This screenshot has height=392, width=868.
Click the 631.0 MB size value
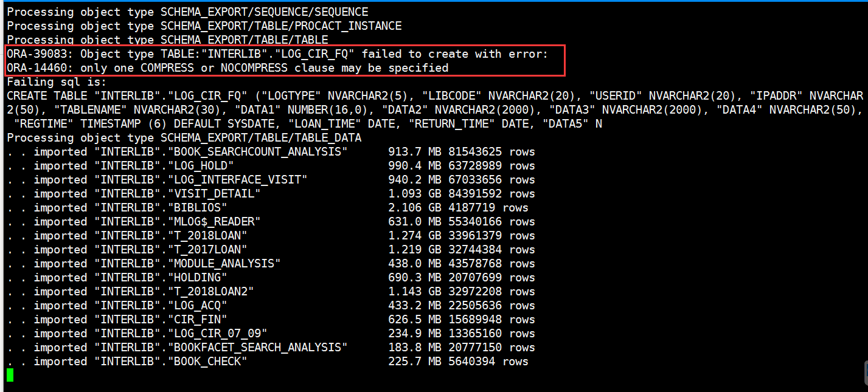click(415, 222)
